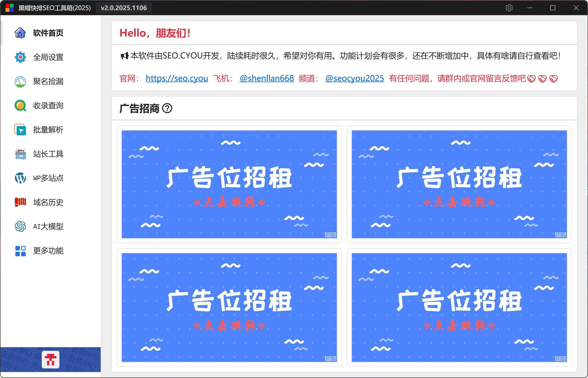This screenshot has width=588, height=378.
Task: Click the 批量解析 cursor icon
Action: (x=20, y=130)
